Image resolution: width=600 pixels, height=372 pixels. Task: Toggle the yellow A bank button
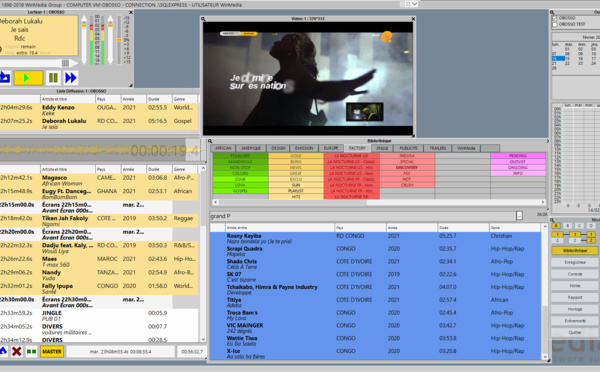point(556,226)
